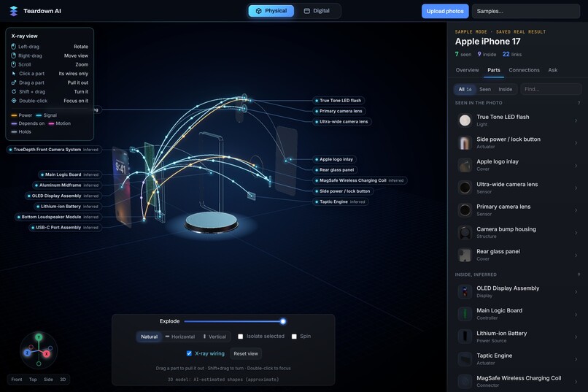The height and width of the screenshot is (392, 588).
Task: Choose Horizontal explode layout
Action: [180, 337]
